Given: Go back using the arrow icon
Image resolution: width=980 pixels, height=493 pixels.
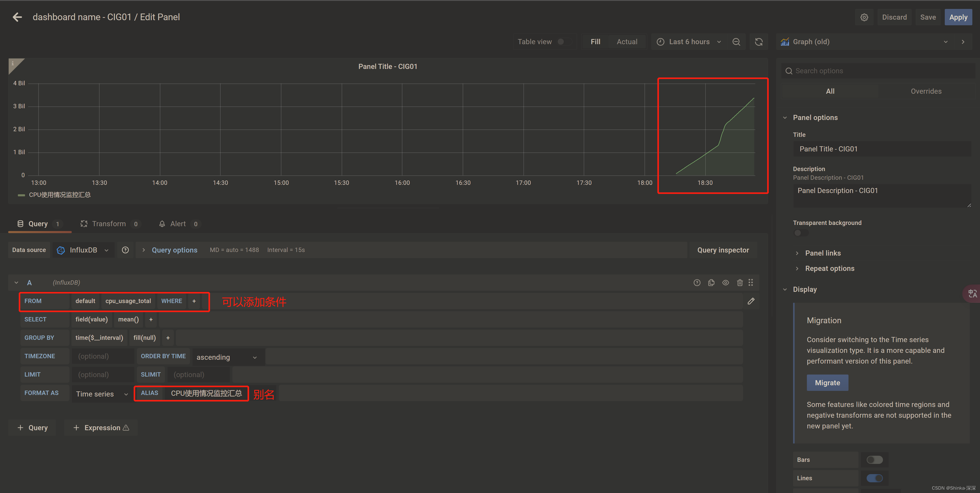Looking at the screenshot, I should [17, 17].
